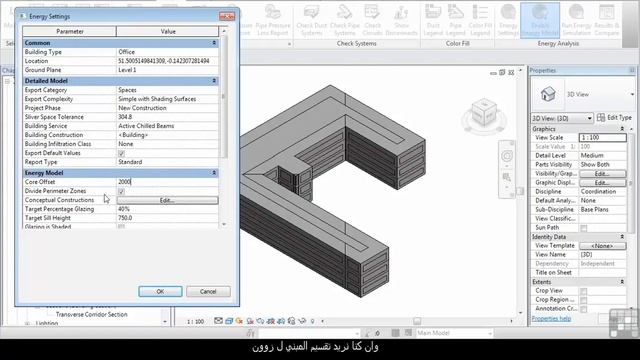Click Cancel in Energy Settings dialog

point(208,291)
